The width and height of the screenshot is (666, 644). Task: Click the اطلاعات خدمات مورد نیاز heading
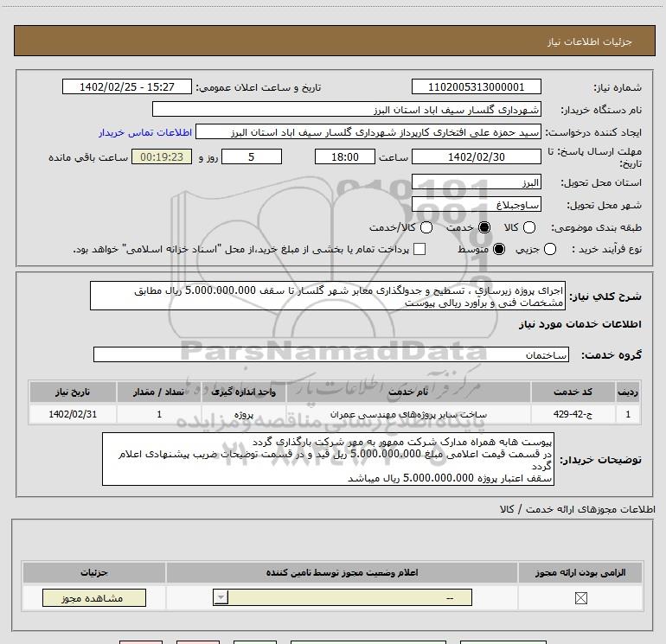(580, 324)
